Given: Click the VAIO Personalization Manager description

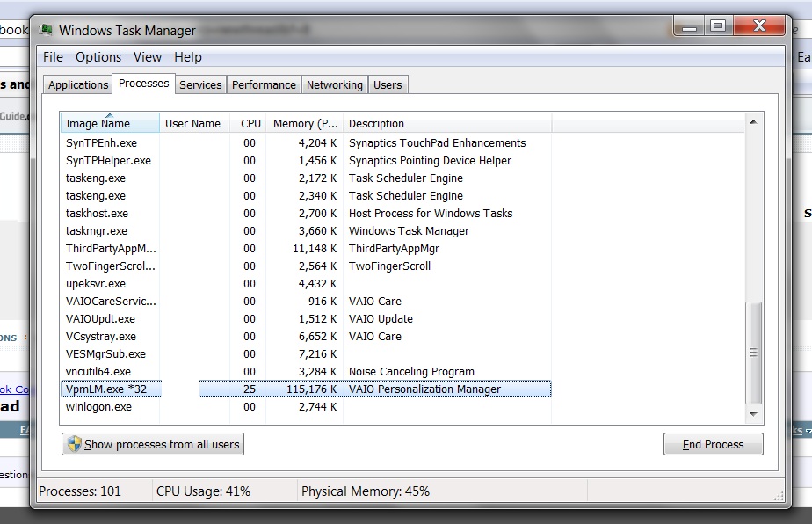Looking at the screenshot, I should pos(424,389).
